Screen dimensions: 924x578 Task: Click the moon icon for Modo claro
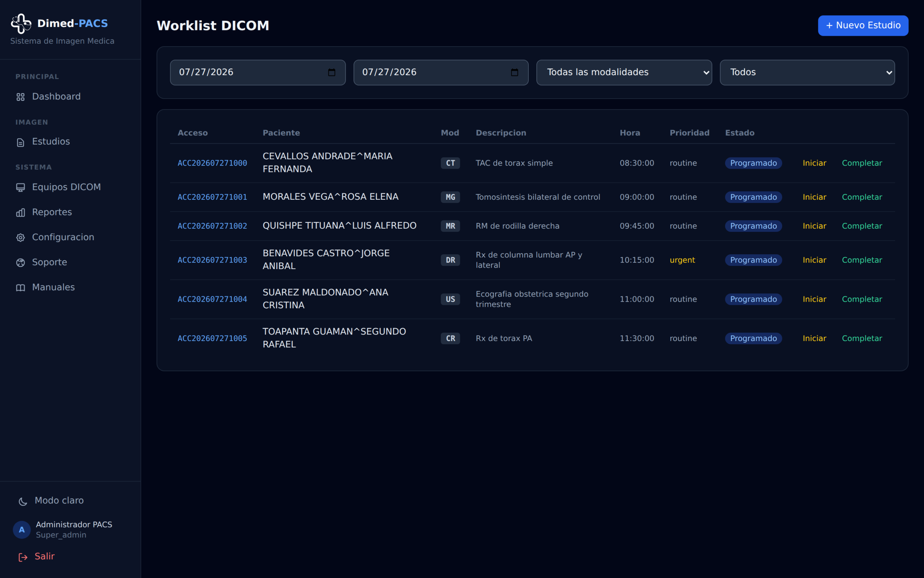click(23, 501)
